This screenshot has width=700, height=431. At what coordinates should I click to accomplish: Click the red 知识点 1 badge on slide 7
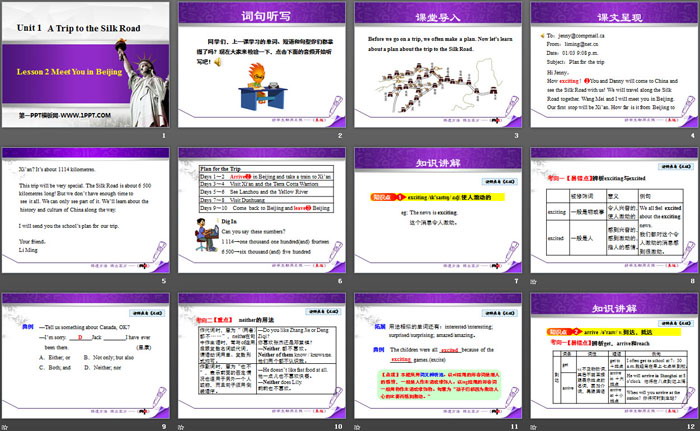[383, 198]
